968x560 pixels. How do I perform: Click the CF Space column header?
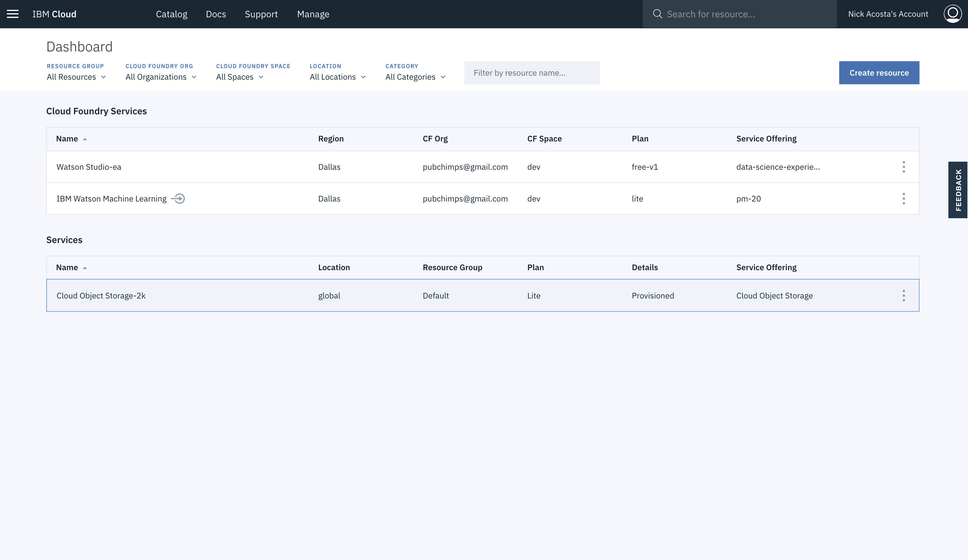[x=544, y=139]
